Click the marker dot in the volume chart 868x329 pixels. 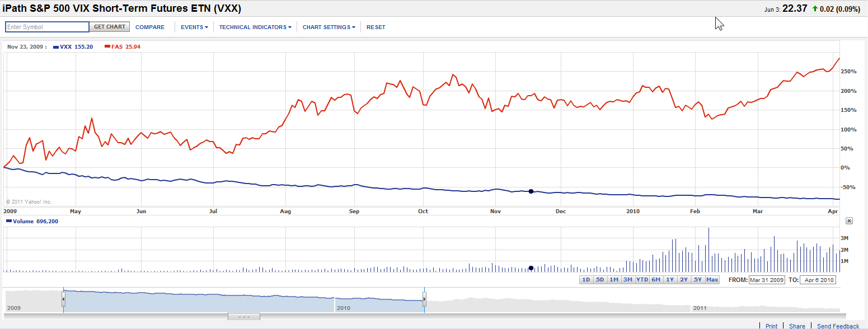pos(531,268)
